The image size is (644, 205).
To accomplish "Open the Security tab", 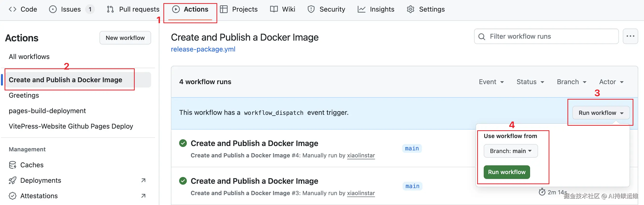I will coord(326,9).
